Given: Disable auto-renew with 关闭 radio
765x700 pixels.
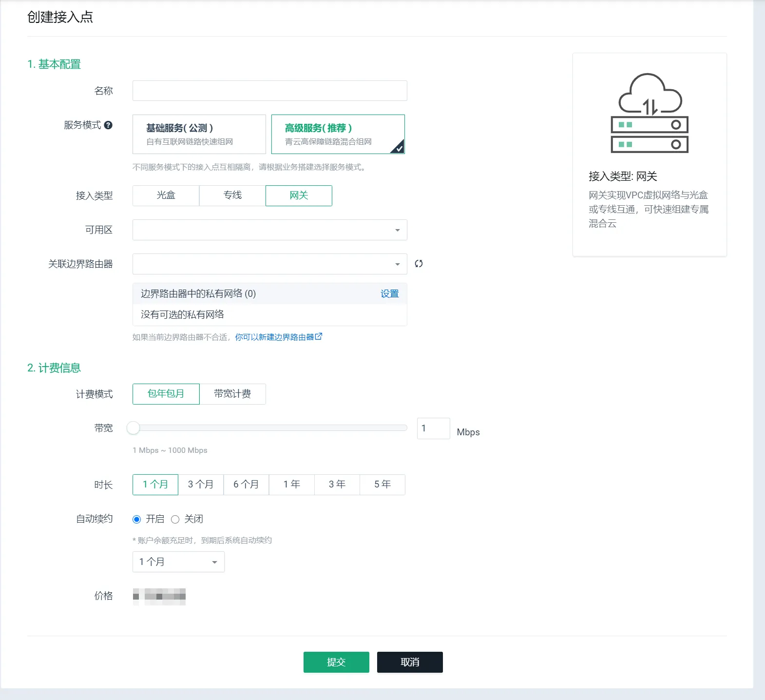Looking at the screenshot, I should (175, 519).
